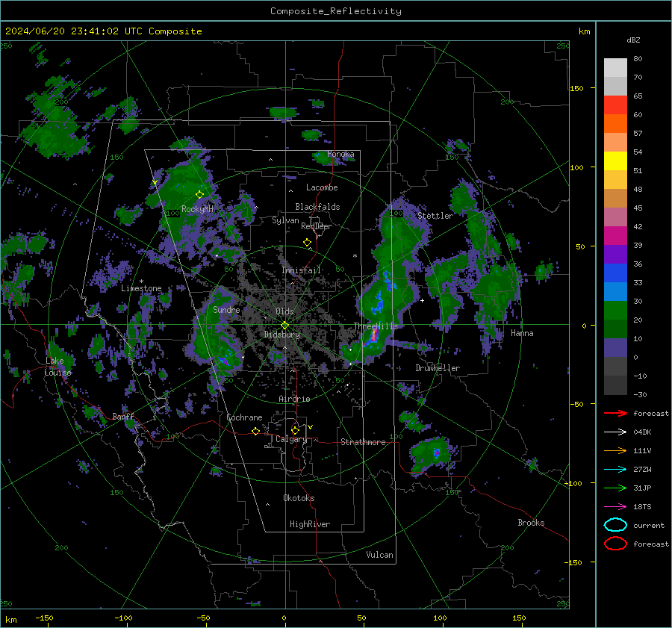Pick the purple 36–39 dBZ color swatch
Viewport: 672px width, 628px height.
pyautogui.click(x=615, y=254)
